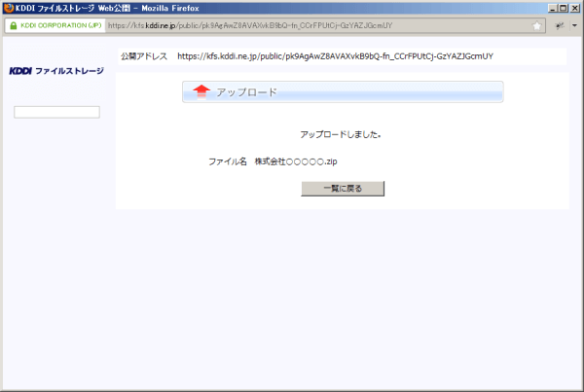Image resolution: width=584 pixels, height=392 pixels.
Task: Click the Firefox icon in title bar
Action: click(9, 8)
